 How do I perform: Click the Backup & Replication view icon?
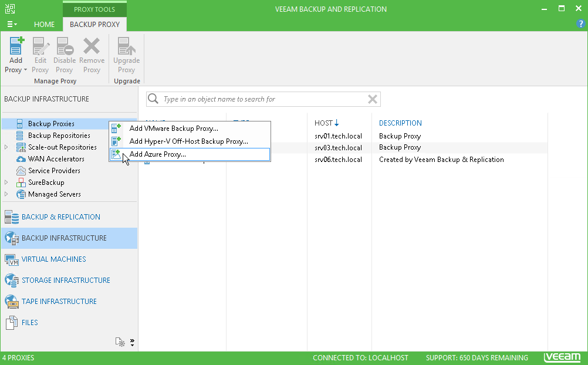12,217
